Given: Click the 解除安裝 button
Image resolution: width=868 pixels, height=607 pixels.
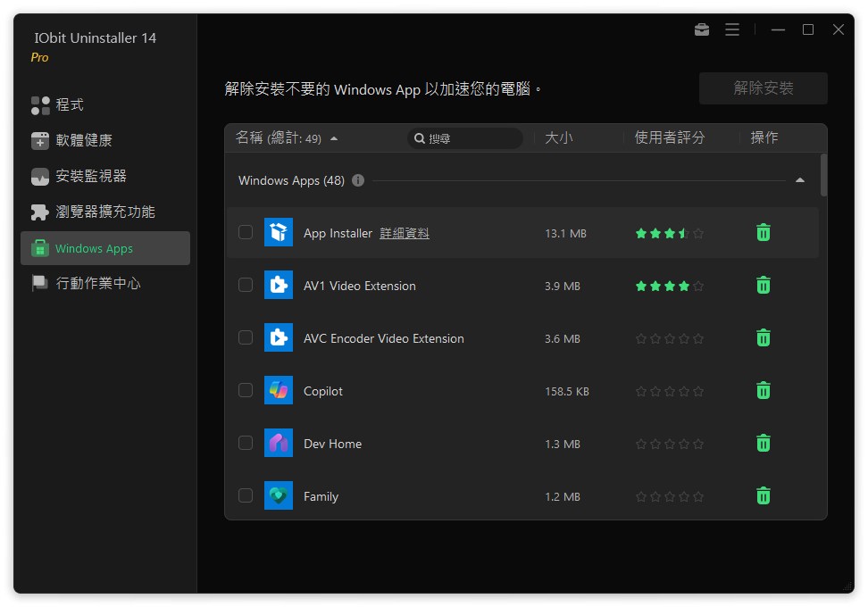Looking at the screenshot, I should pos(763,88).
